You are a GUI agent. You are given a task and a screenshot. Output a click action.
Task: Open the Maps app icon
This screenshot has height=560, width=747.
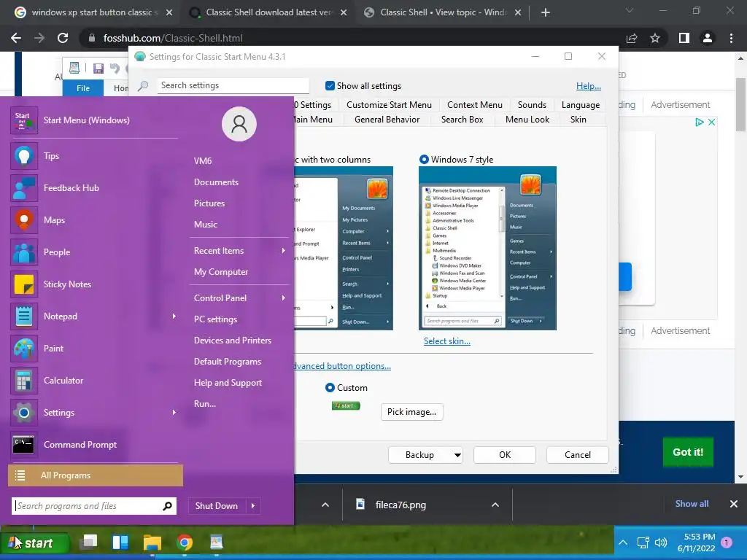[24, 220]
